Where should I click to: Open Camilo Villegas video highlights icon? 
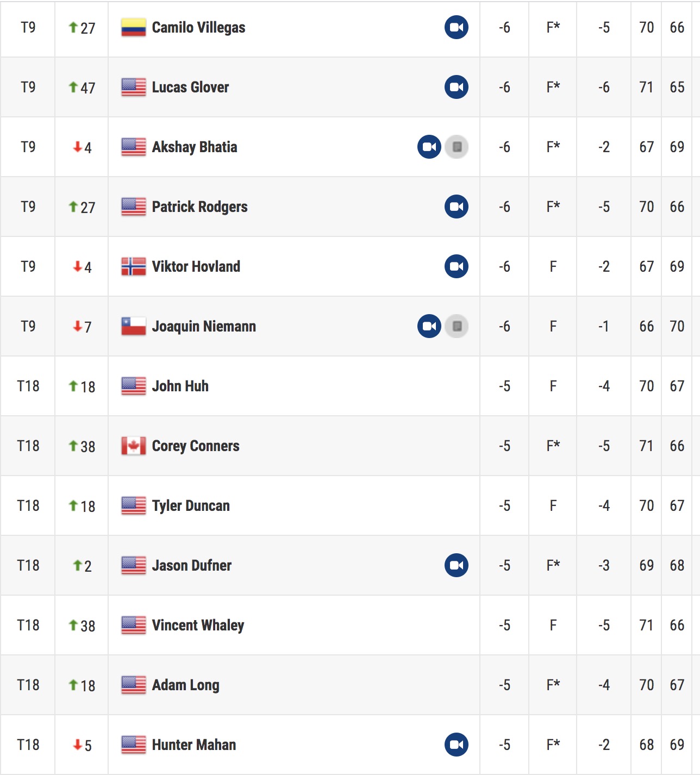(457, 27)
